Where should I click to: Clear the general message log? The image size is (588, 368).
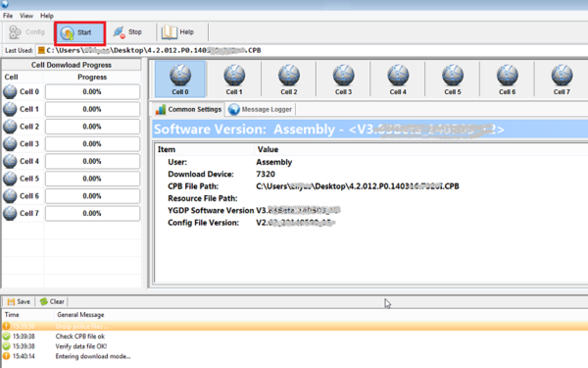(x=52, y=301)
